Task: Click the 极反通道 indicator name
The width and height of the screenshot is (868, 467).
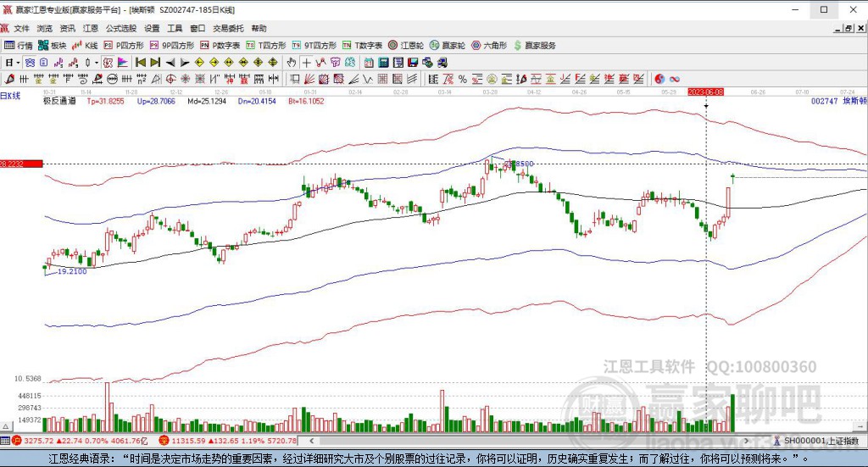Action: click(x=60, y=101)
